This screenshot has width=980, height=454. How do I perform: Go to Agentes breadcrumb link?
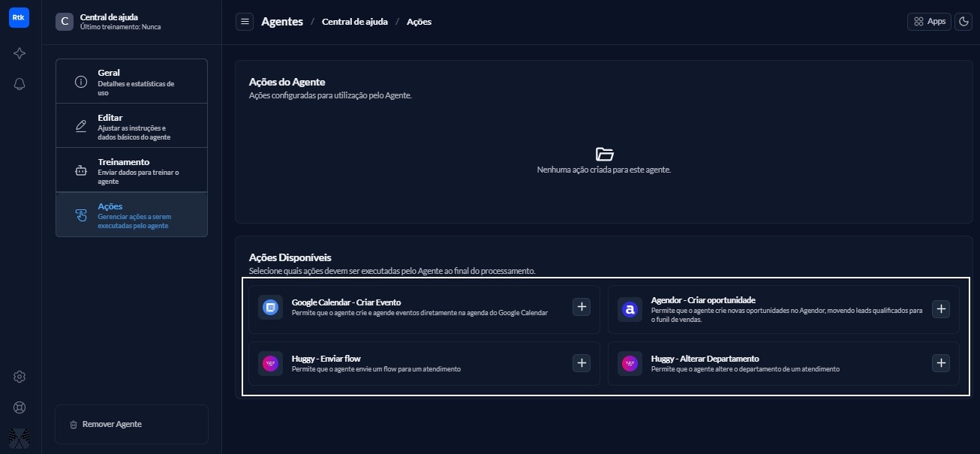click(282, 22)
